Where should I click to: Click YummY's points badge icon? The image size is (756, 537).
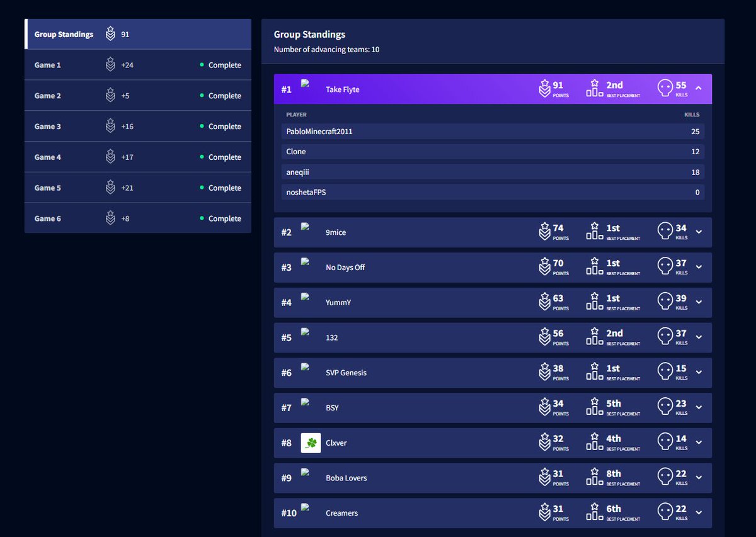(x=544, y=302)
